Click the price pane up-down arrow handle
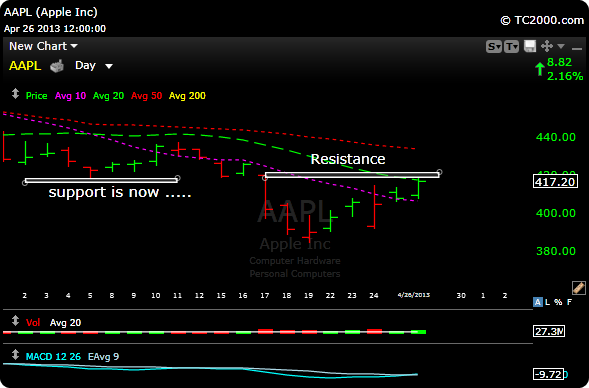This screenshot has height=388, width=589. coord(15,94)
